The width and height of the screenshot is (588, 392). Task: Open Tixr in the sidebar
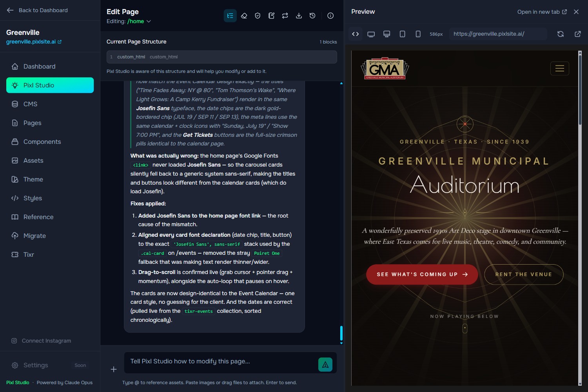[50, 254]
